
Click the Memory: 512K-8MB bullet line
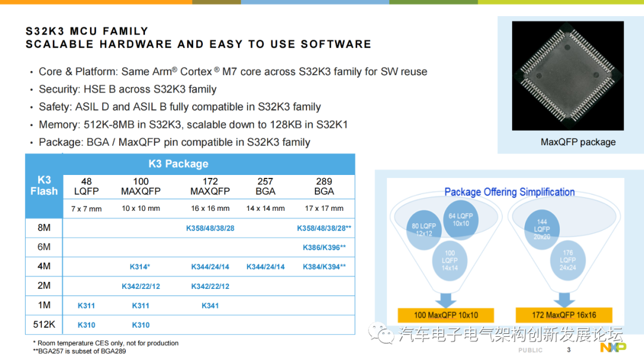tap(193, 125)
